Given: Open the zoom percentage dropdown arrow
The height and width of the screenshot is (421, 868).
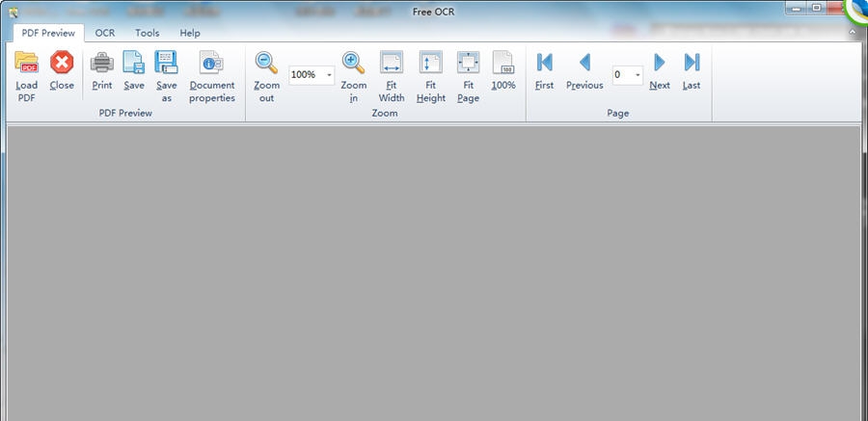Looking at the screenshot, I should pyautogui.click(x=329, y=75).
